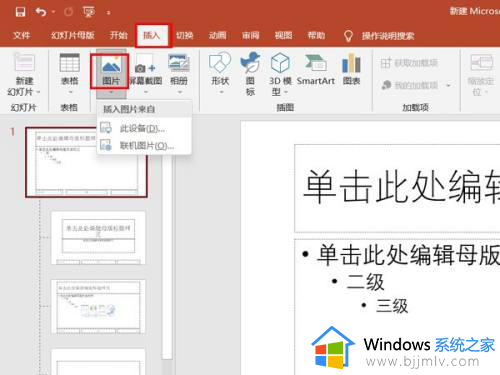Click the lightbulb Tell Me icon
This screenshot has height=375, width=500.
click(348, 36)
